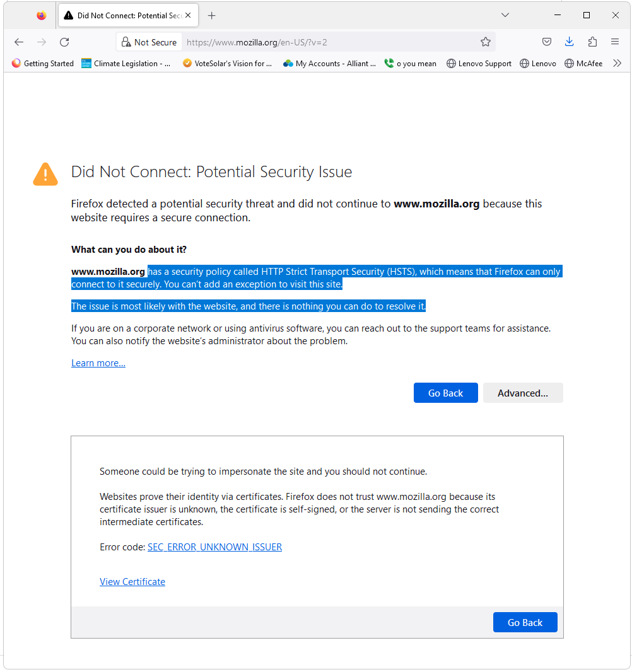Open the Learn more link
This screenshot has width=632, height=672.
[x=98, y=362]
